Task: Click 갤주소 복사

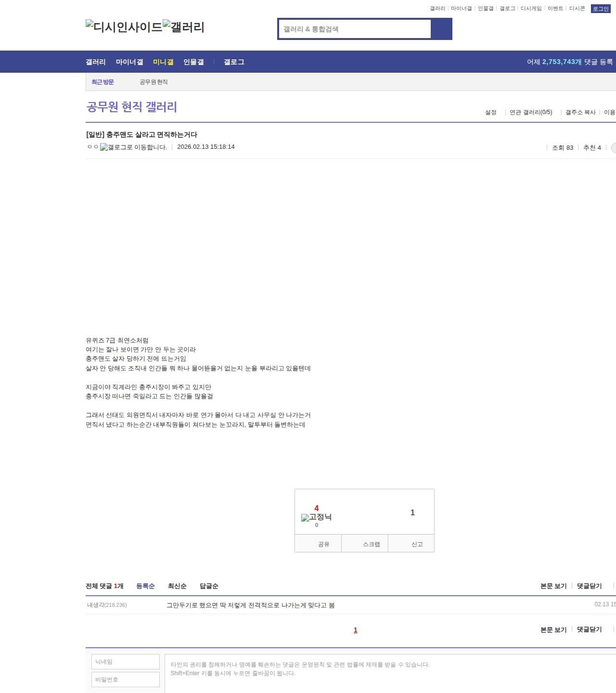Action: pyautogui.click(x=580, y=112)
